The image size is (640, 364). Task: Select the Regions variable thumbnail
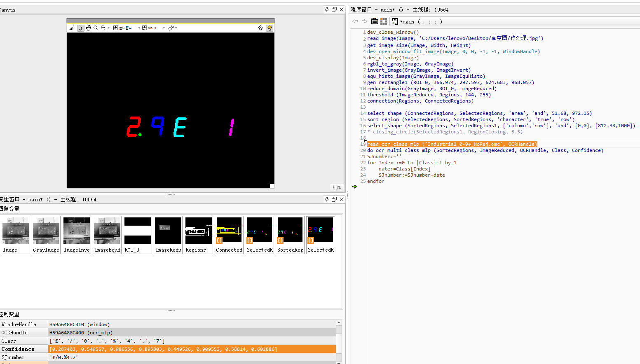click(x=199, y=235)
